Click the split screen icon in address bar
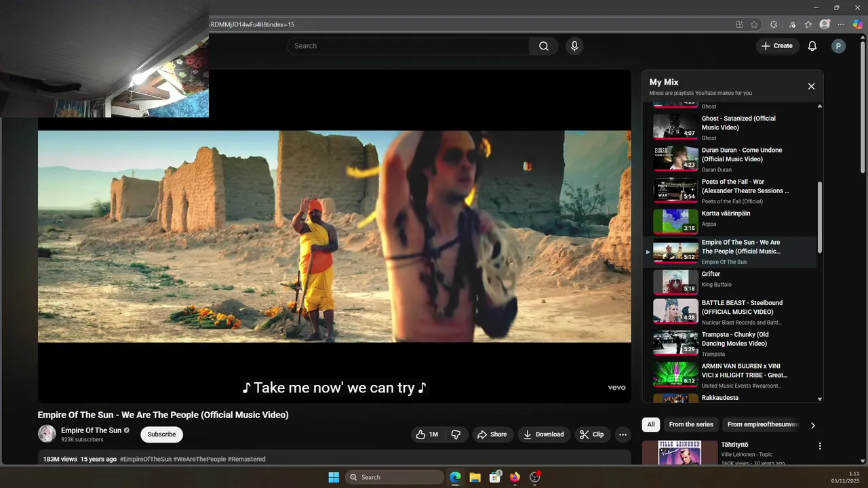 click(739, 24)
